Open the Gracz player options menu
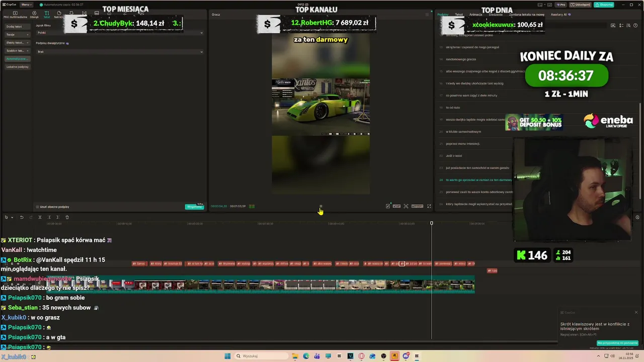 427,15
